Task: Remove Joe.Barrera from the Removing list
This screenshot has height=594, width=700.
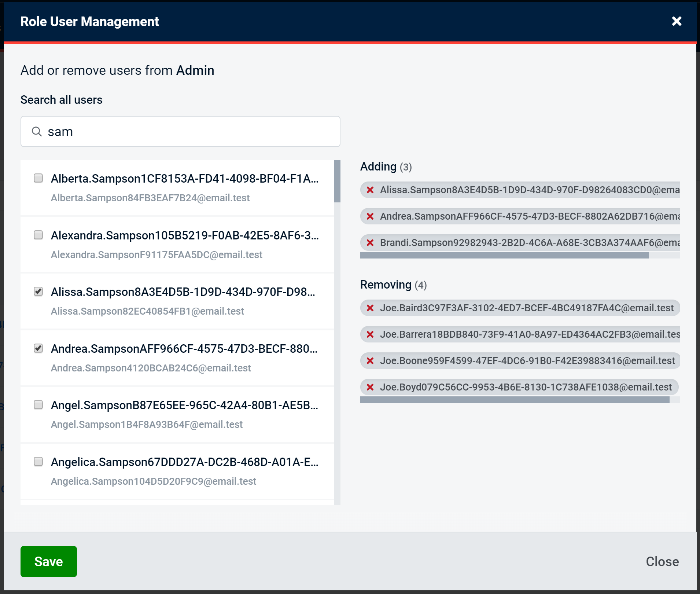Action: pyautogui.click(x=369, y=334)
